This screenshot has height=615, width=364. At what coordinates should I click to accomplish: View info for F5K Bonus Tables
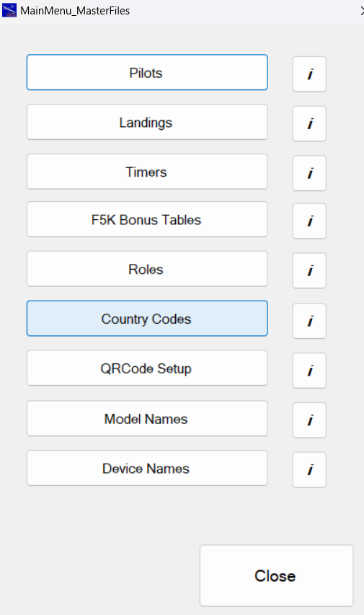click(x=309, y=221)
